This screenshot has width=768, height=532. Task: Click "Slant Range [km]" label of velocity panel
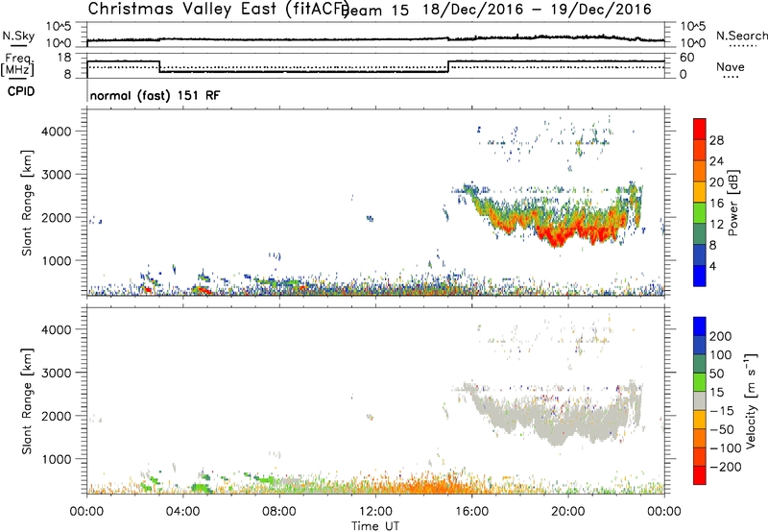tap(27, 400)
